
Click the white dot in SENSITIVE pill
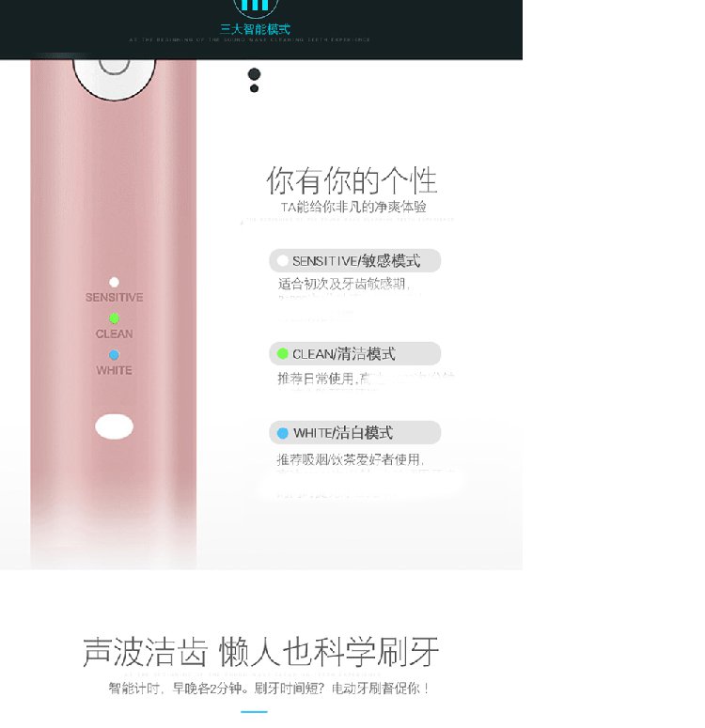[283, 260]
